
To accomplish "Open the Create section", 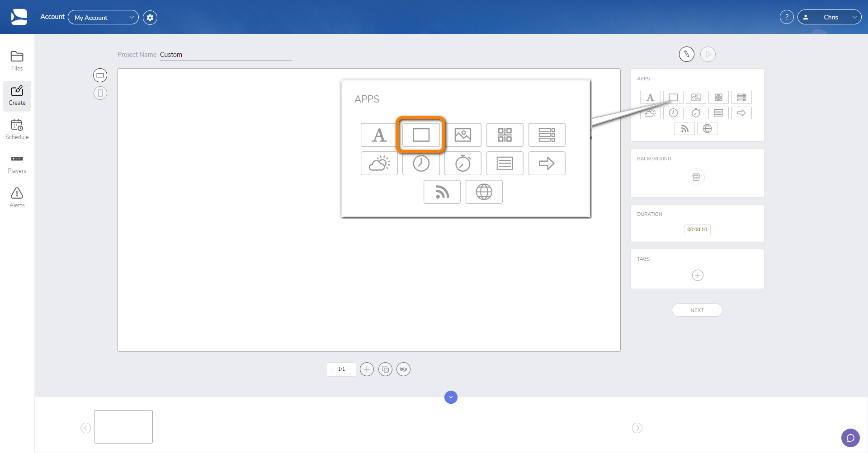I will (x=17, y=96).
